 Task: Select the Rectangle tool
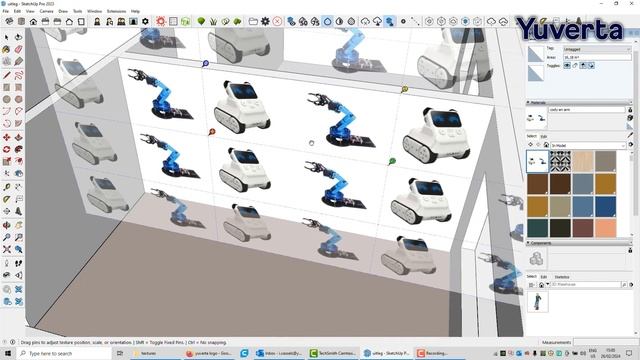pos(7,87)
